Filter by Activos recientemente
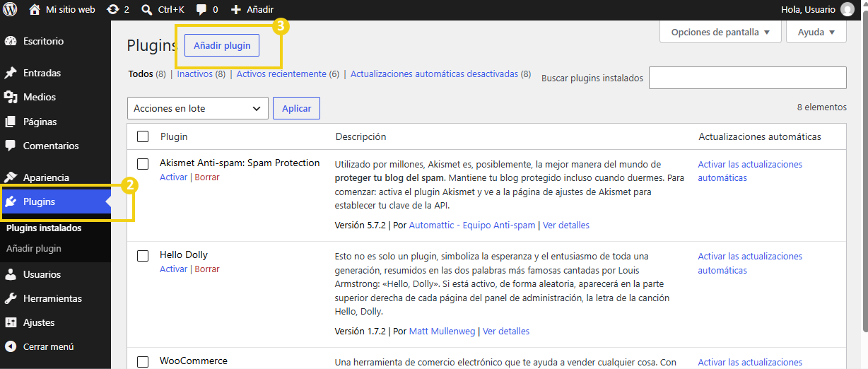This screenshot has width=868, height=369. coord(281,74)
